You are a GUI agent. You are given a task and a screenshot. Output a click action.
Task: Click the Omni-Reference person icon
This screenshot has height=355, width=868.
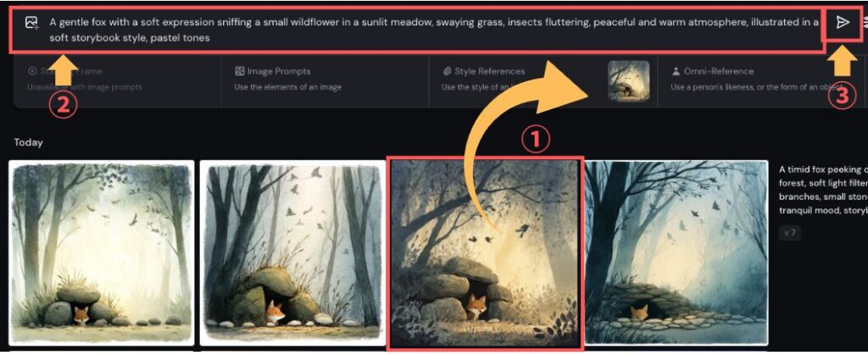pos(676,71)
